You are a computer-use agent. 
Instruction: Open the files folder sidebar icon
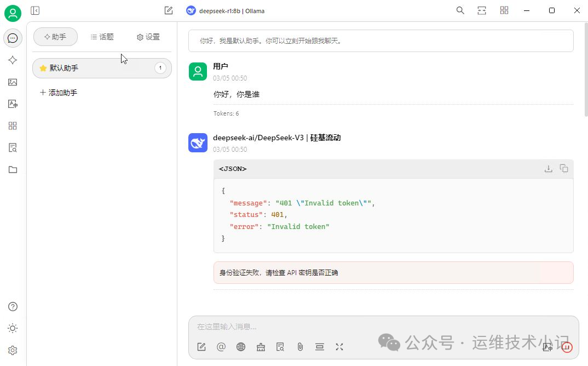(13, 170)
